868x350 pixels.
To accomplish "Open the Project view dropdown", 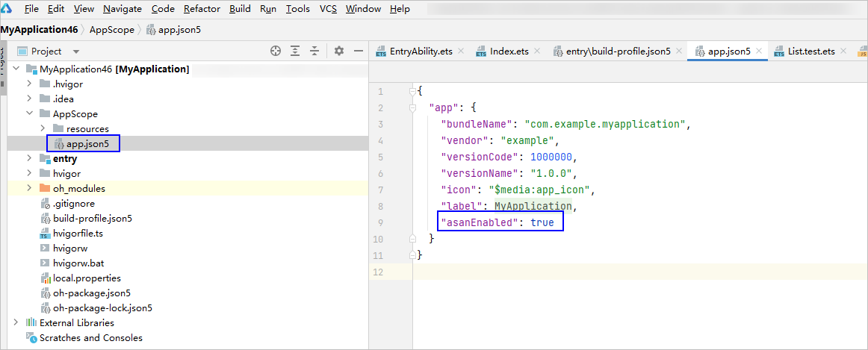I will pos(76,51).
